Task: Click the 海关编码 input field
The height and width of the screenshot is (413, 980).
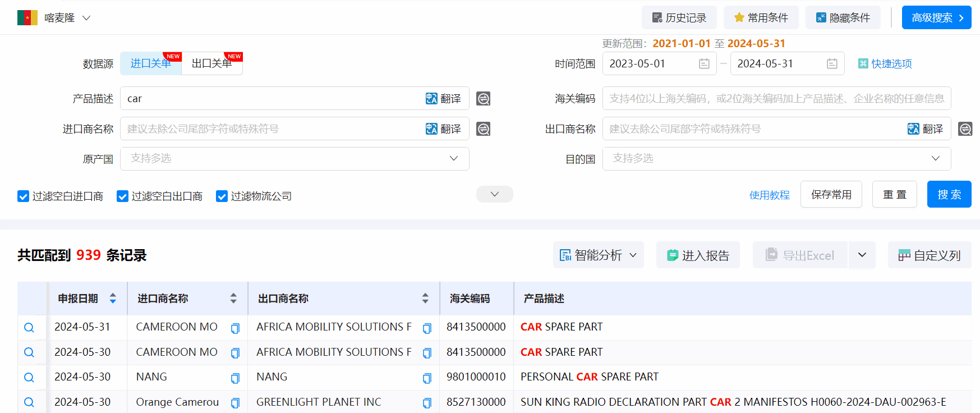Action: [x=776, y=99]
